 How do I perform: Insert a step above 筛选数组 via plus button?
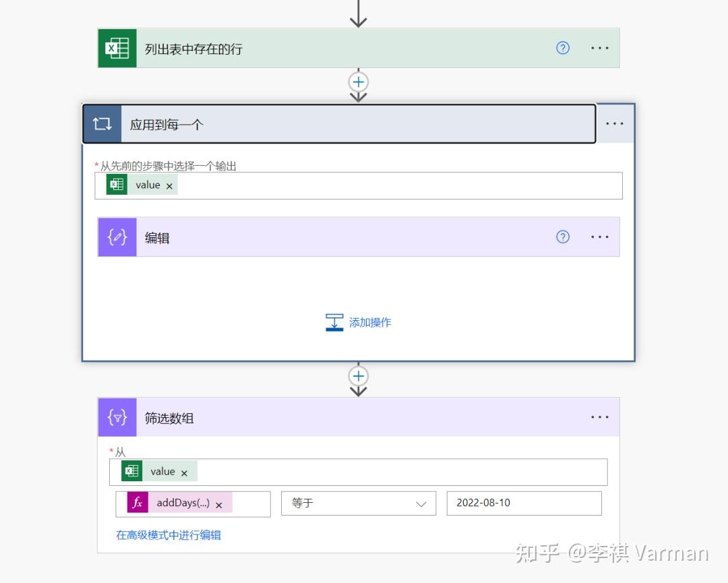[x=359, y=376]
